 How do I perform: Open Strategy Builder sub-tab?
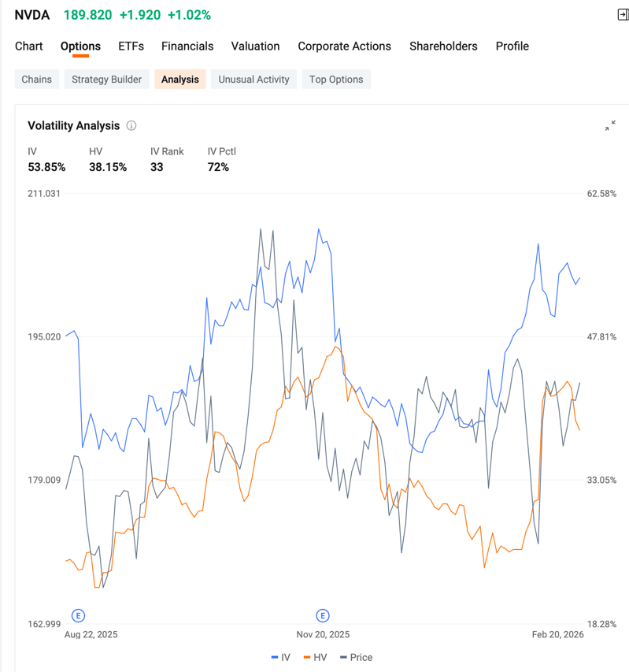tap(106, 80)
